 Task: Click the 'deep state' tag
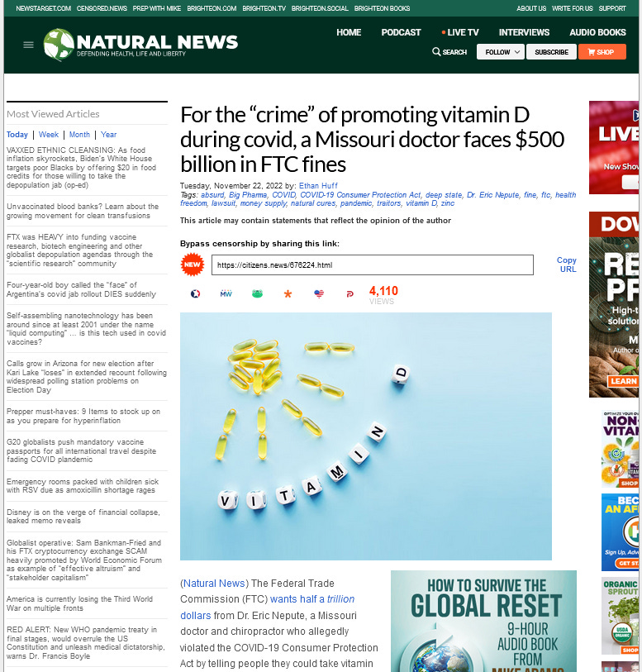444,194
